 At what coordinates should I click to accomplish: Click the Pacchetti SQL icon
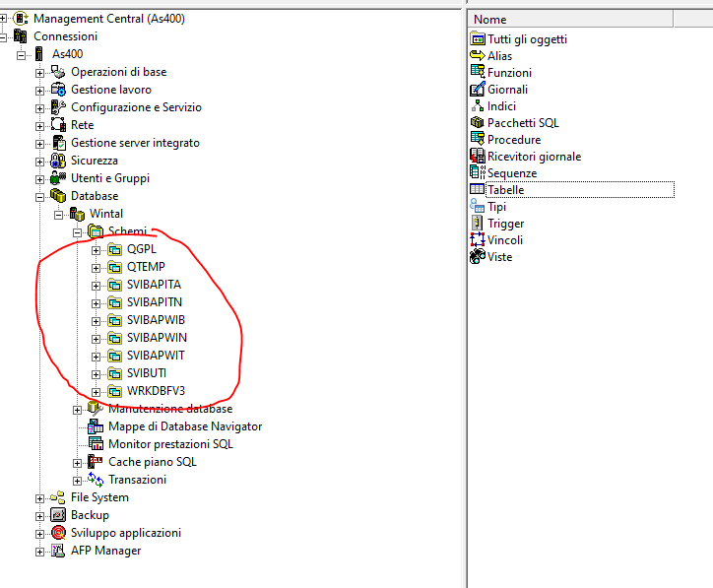[x=478, y=123]
